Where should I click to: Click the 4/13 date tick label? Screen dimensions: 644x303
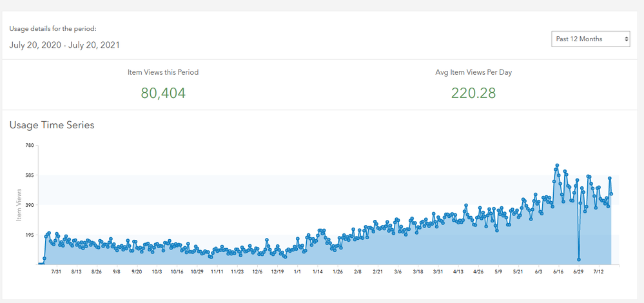click(458, 272)
